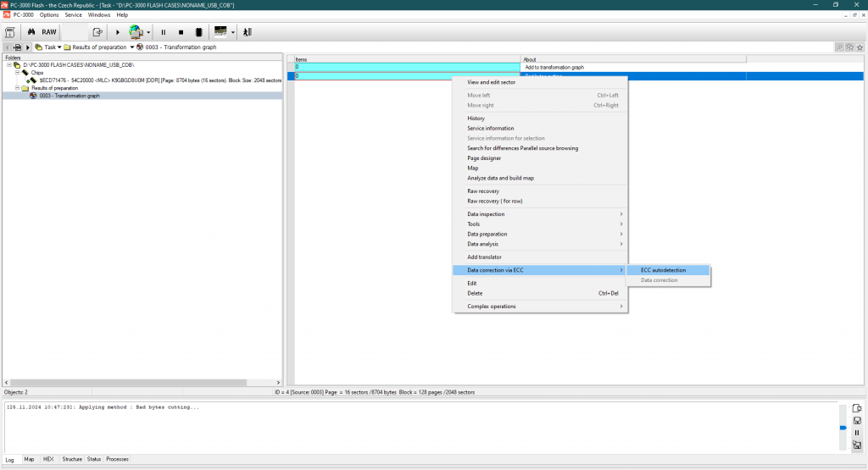The image size is (868, 470).
Task: Collapse the Chips tree node
Action: pos(17,73)
